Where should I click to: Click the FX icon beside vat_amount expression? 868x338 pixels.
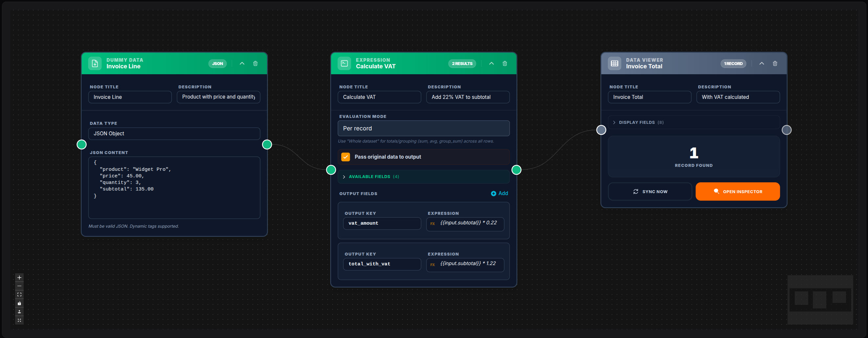click(433, 223)
